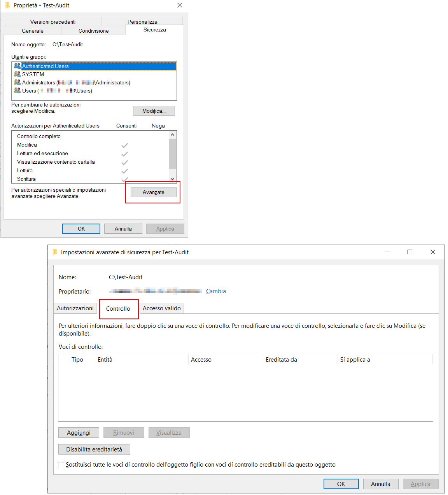This screenshot has height=495, width=448.
Task: Click the Users group icon
Action: pos(17,91)
